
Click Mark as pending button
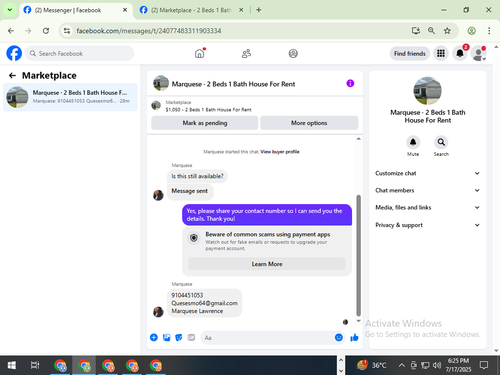click(205, 123)
